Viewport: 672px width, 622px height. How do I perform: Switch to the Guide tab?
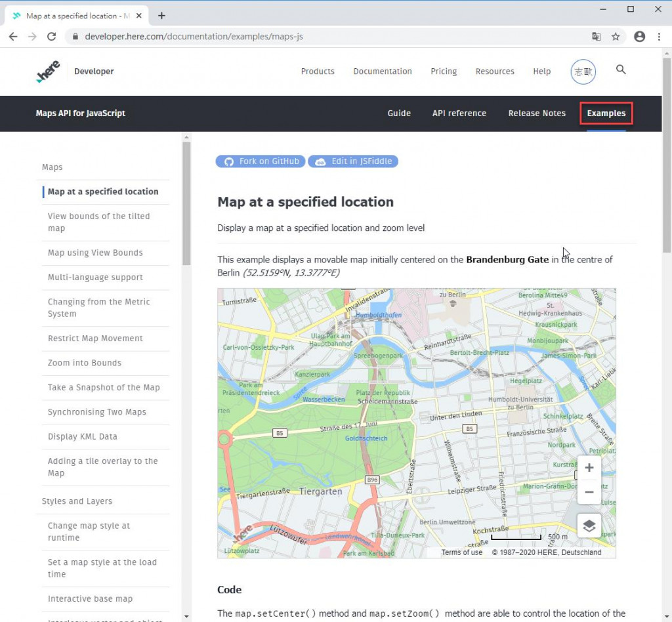point(399,113)
